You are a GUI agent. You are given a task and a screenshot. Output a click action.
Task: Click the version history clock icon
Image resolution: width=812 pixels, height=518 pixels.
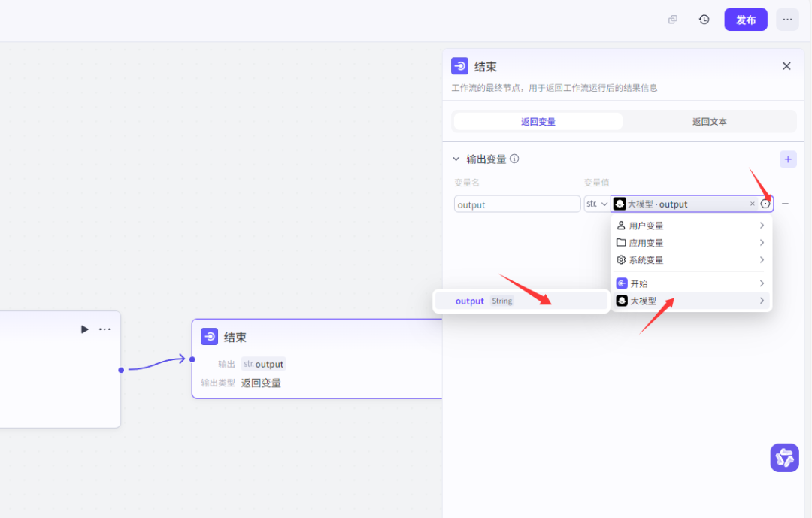pos(704,20)
